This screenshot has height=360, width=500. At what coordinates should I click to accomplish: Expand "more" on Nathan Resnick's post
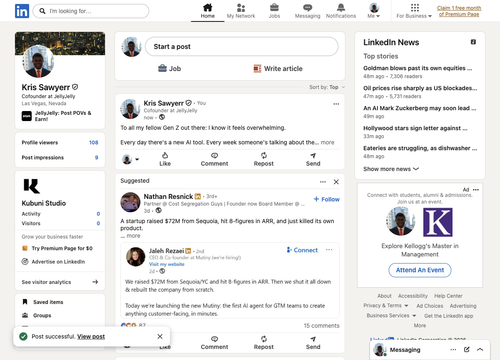coord(133,236)
